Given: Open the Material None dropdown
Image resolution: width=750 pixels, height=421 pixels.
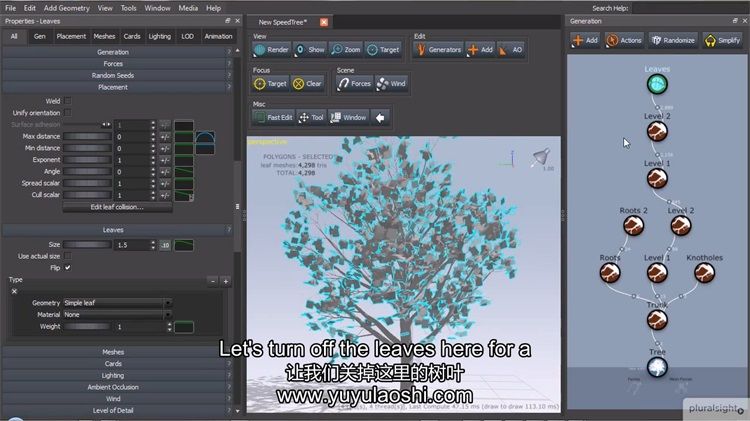Looking at the screenshot, I should tap(117, 314).
